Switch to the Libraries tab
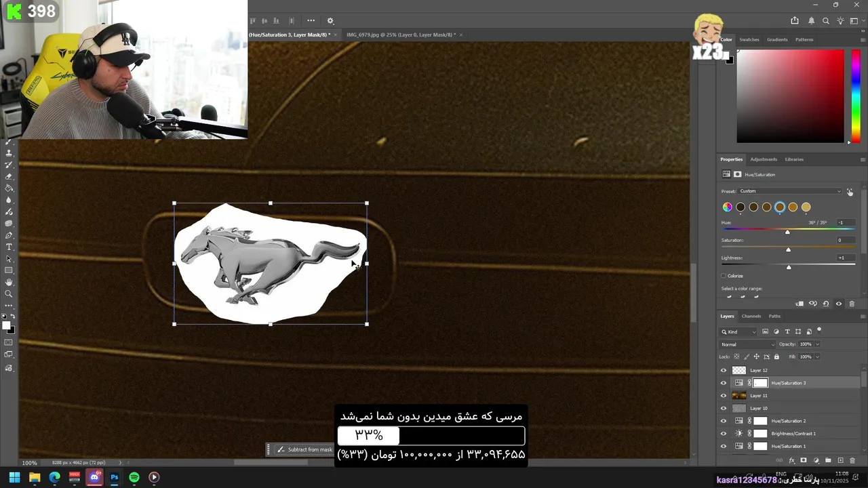This screenshot has height=488, width=868. point(794,159)
